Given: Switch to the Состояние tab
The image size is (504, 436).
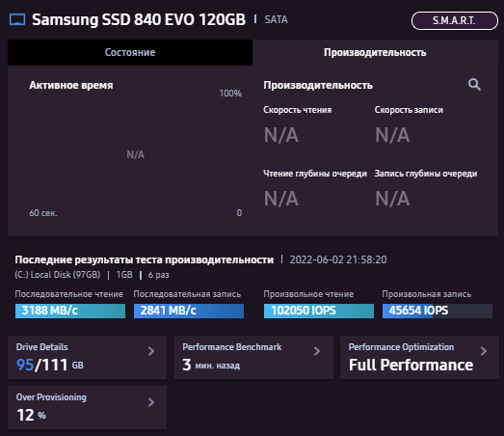Looking at the screenshot, I should click(130, 52).
